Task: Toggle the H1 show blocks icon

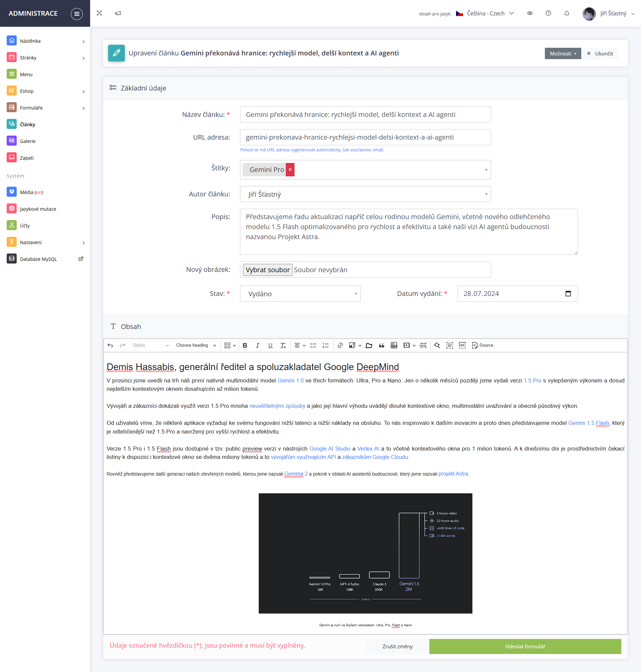Action: coord(462,345)
